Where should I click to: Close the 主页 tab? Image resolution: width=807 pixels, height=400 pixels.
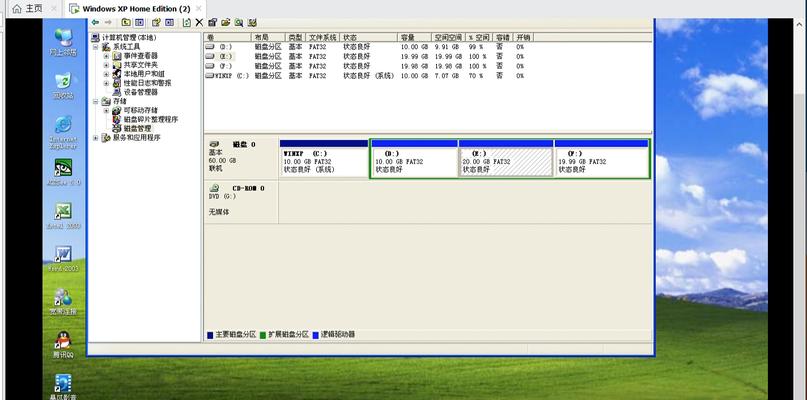[x=54, y=9]
